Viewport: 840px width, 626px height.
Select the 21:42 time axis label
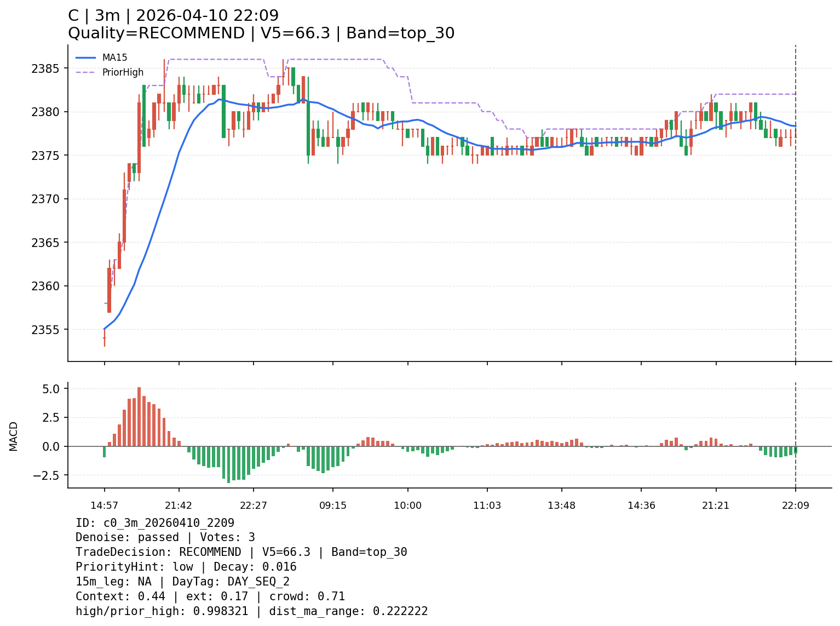click(179, 505)
